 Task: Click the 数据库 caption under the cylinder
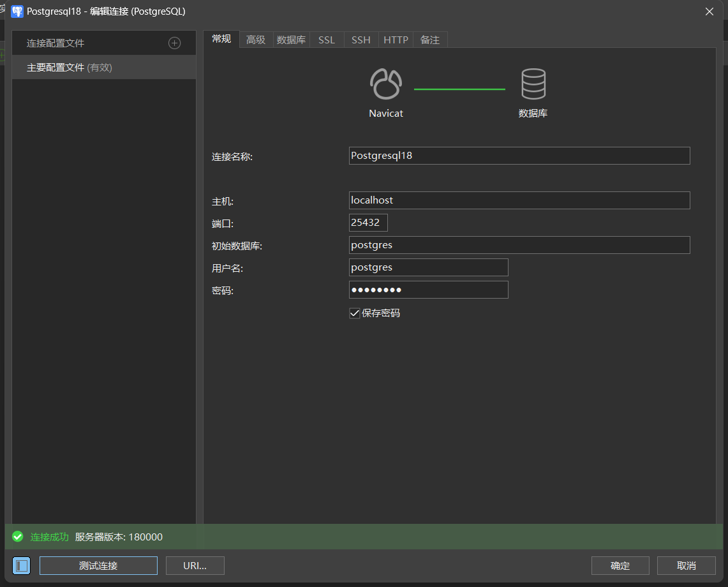[x=533, y=114]
